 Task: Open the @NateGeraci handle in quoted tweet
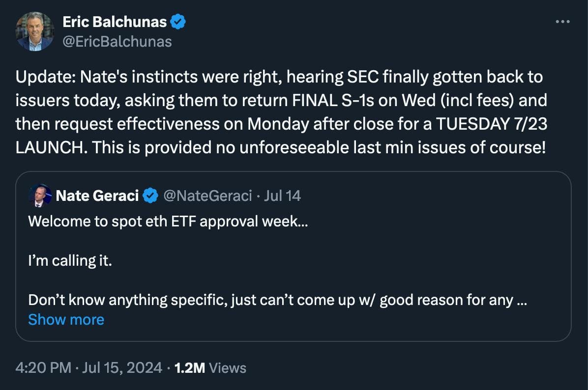(x=208, y=195)
